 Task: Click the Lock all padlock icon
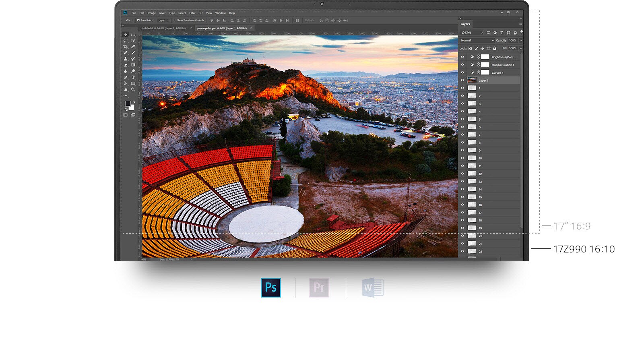495,48
